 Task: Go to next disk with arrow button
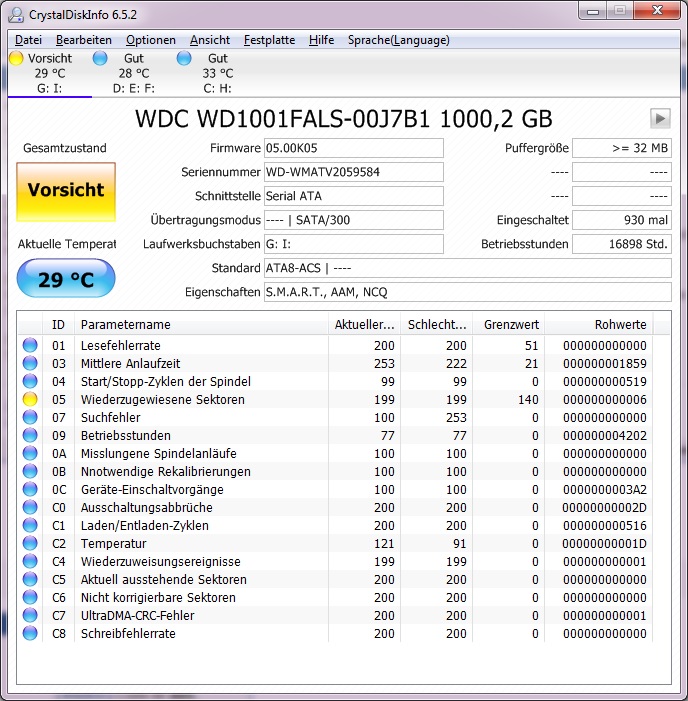tap(660, 119)
